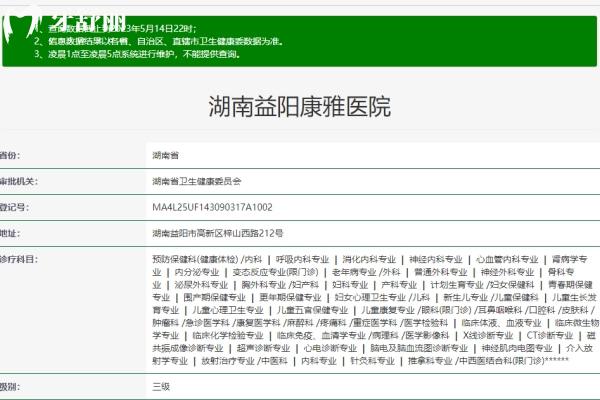Click 妇科专业 in the subject list
Image resolution: width=600 pixels, height=400 pixels.
(350, 285)
